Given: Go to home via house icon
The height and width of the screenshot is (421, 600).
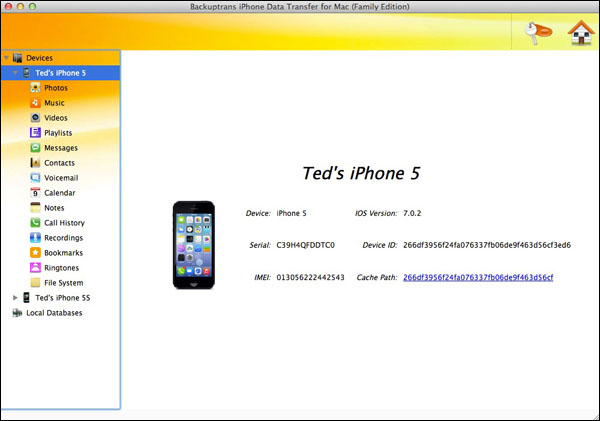Looking at the screenshot, I should click(x=581, y=33).
